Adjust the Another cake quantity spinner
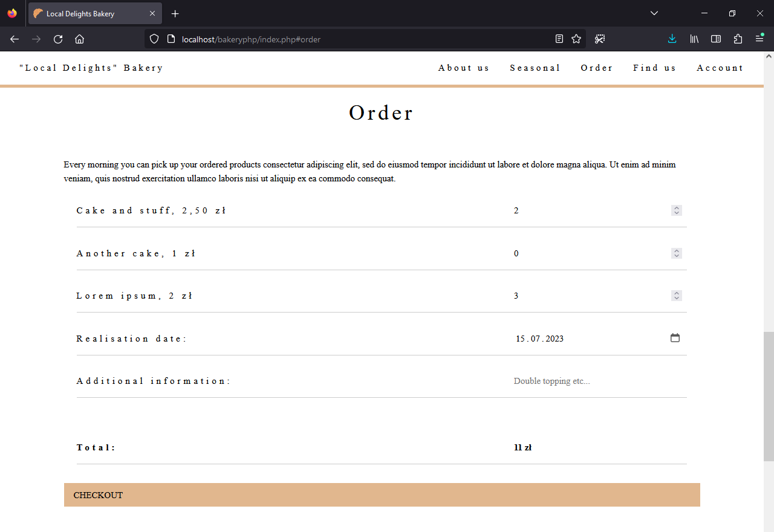Screen dimensions: 774x532 (x=677, y=253)
